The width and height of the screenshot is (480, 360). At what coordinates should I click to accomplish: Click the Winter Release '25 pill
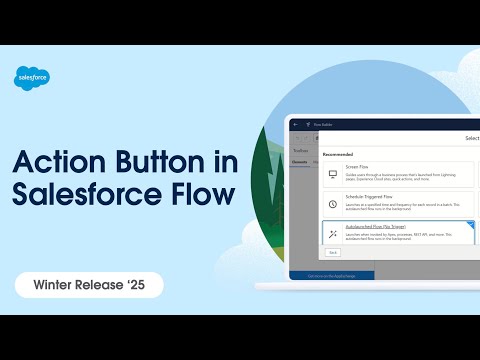click(89, 285)
